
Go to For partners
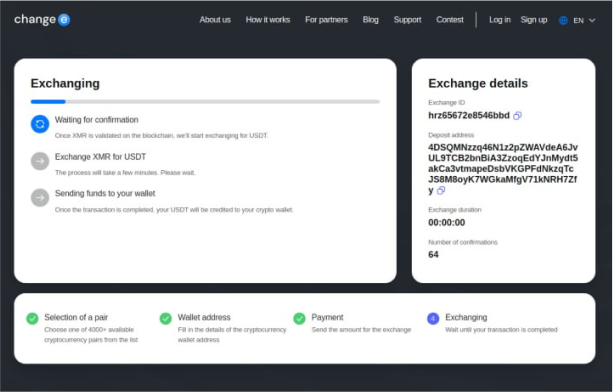point(326,20)
